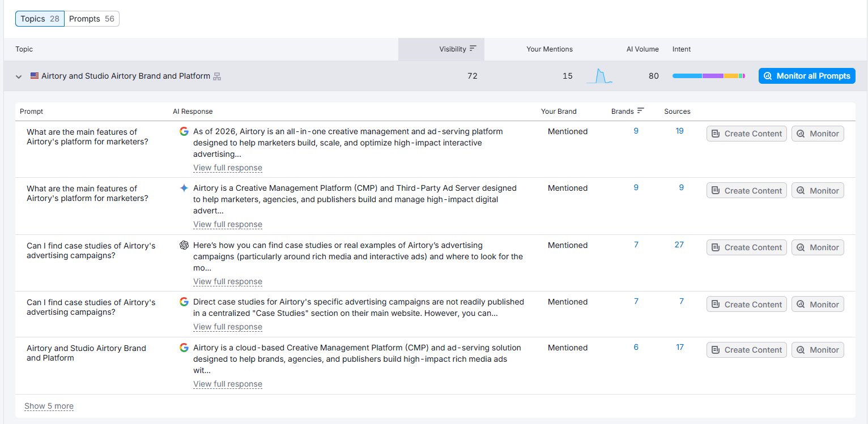The image size is (868, 424).
Task: Click the Sources column header
Action: point(677,112)
